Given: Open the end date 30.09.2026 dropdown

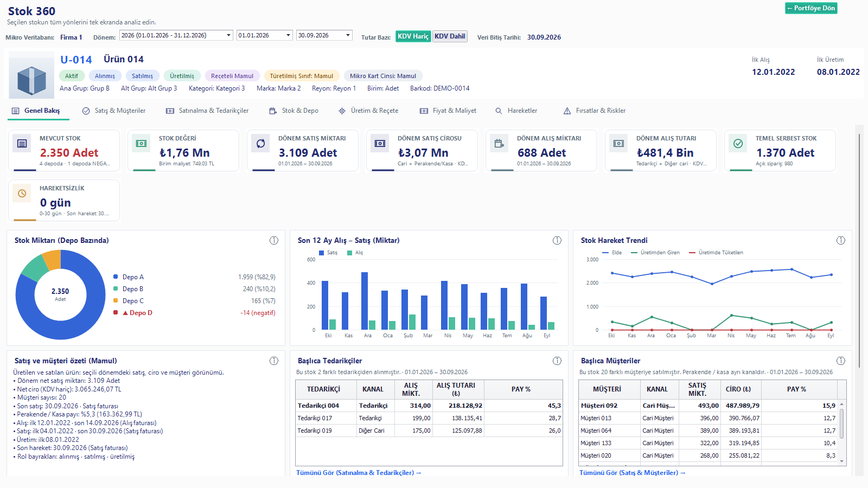Looking at the screenshot, I should point(324,35).
